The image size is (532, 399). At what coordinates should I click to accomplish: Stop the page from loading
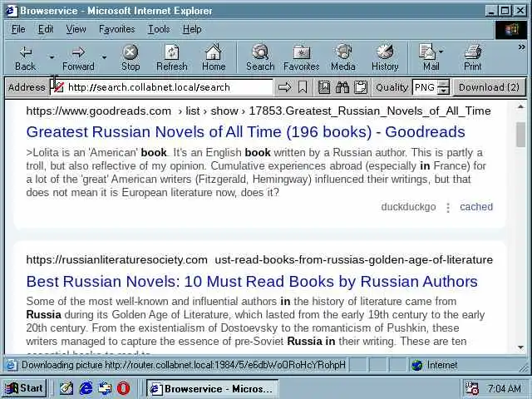(131, 58)
